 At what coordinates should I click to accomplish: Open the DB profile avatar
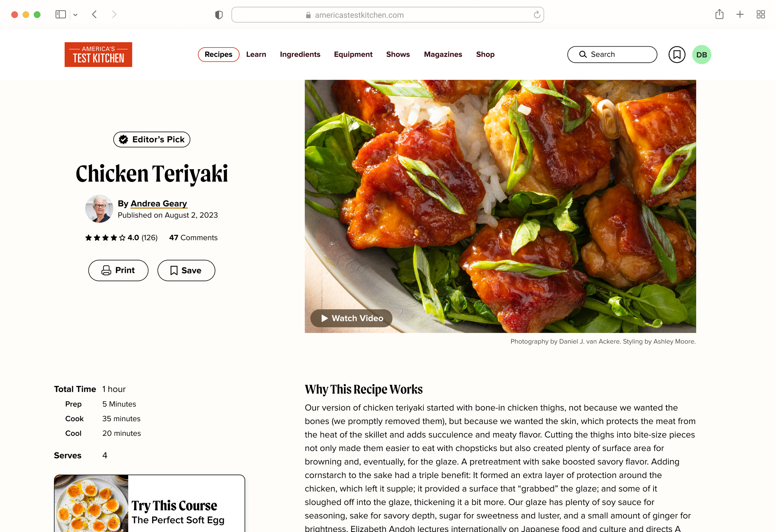click(x=701, y=54)
